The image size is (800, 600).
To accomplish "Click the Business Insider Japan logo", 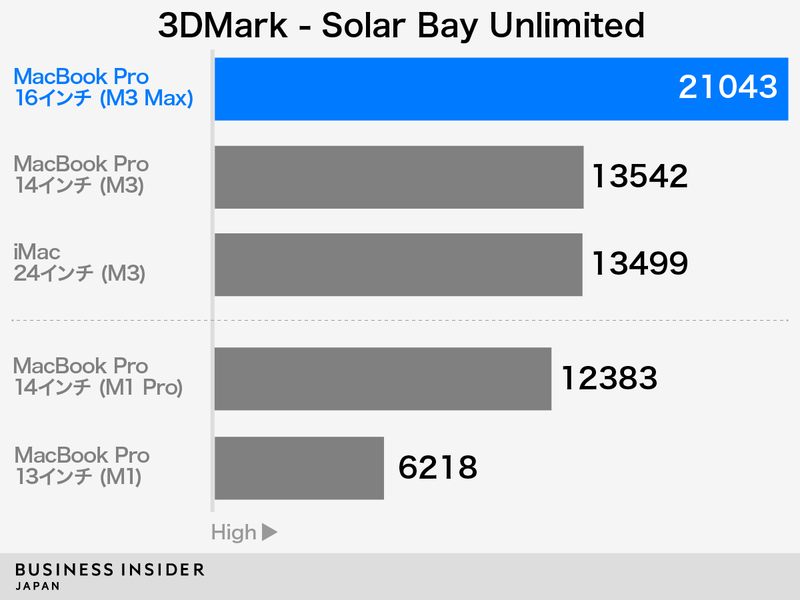I will [x=110, y=576].
